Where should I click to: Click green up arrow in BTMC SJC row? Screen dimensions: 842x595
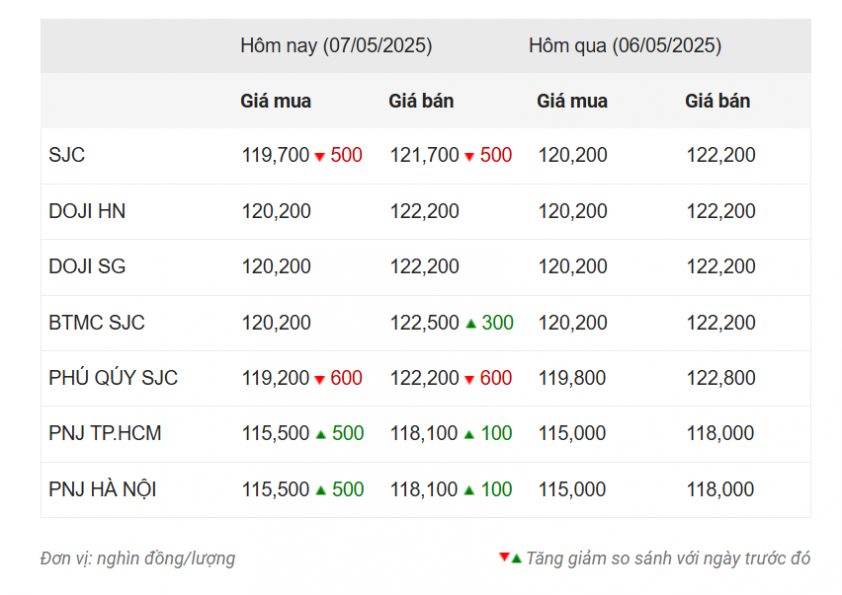471,323
